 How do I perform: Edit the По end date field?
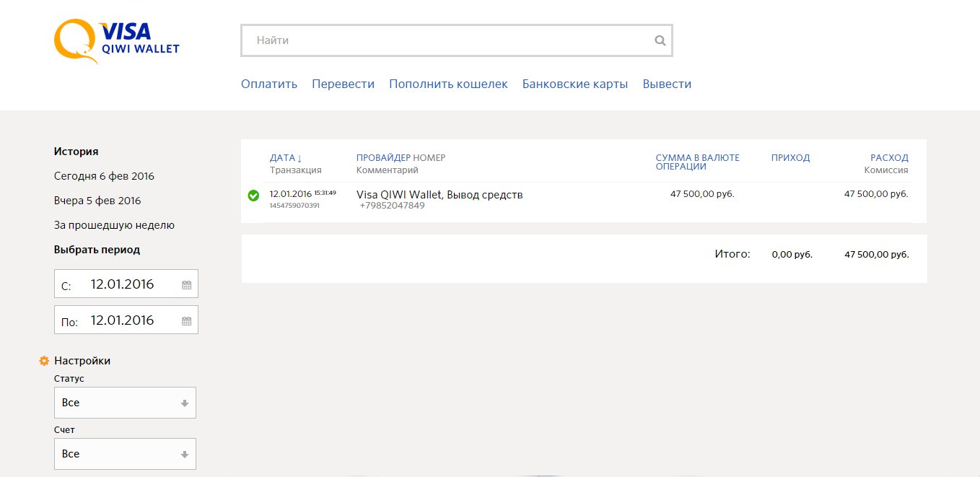[x=126, y=320]
